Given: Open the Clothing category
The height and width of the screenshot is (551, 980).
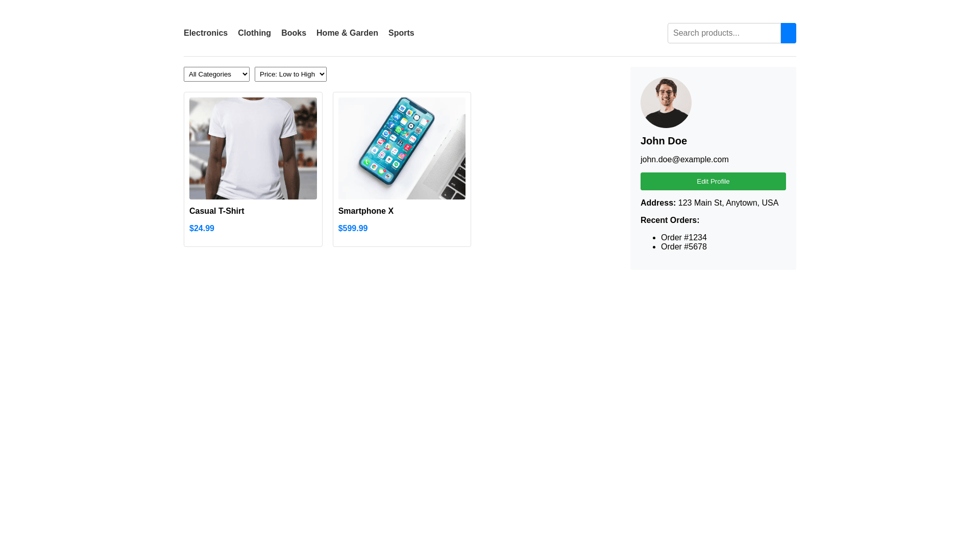Looking at the screenshot, I should pos(254,33).
